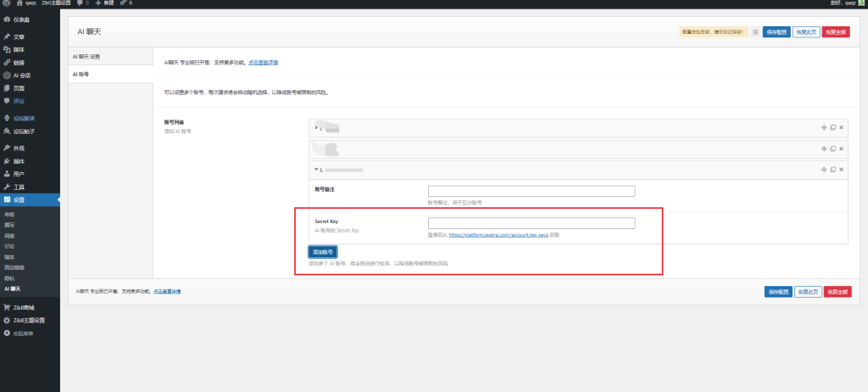Click bottom 恢复全部 red button
868x392 pixels.
(x=837, y=291)
